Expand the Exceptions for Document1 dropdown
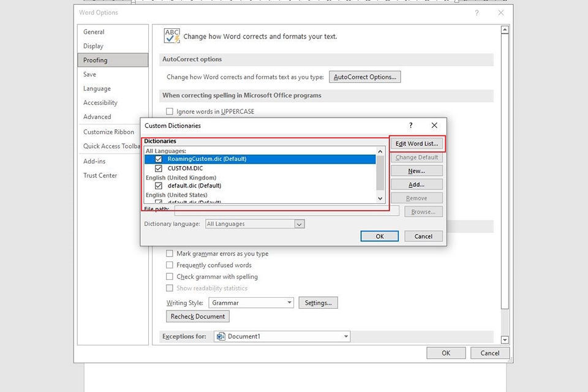This screenshot has width=588, height=392. point(282,336)
